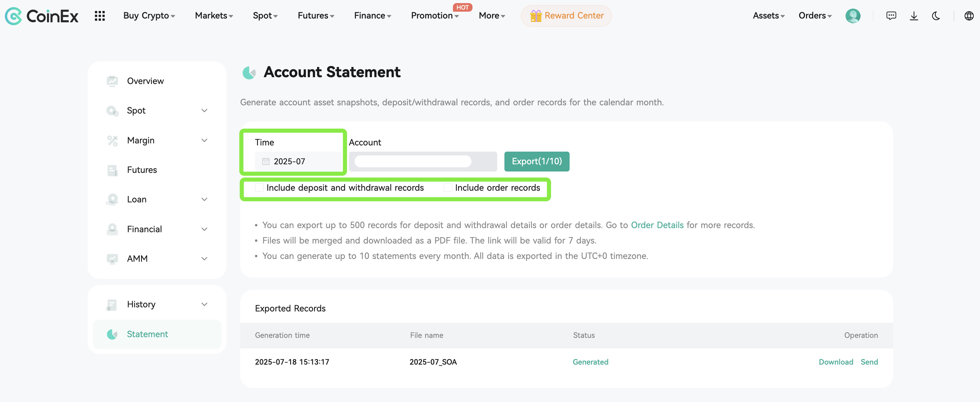The image size is (980, 402).
Task: Open the Order Details link
Action: pyautogui.click(x=657, y=225)
